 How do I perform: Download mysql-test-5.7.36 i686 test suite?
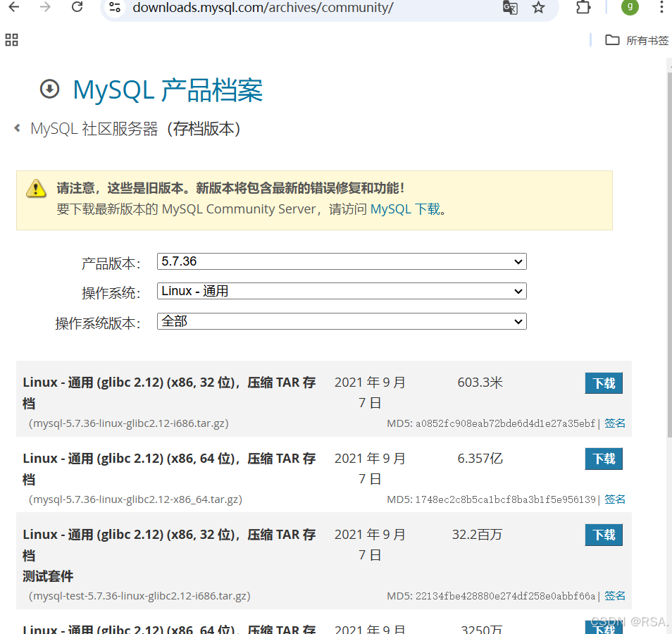[604, 535]
